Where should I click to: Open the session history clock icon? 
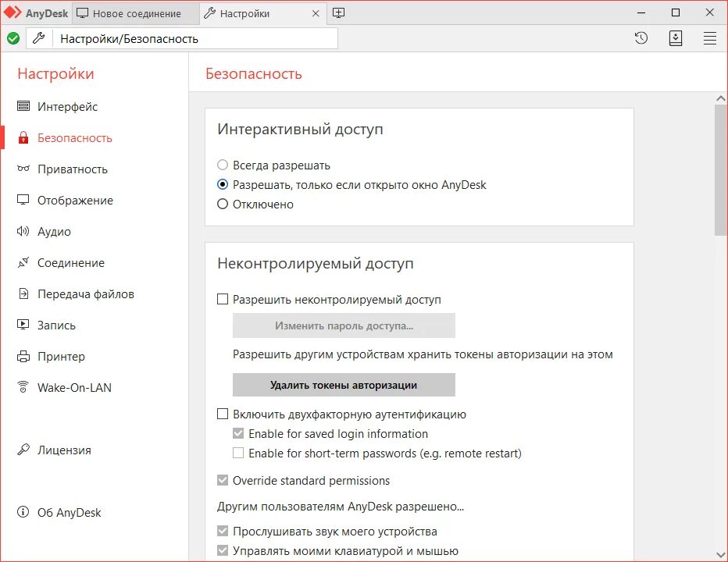(x=641, y=38)
